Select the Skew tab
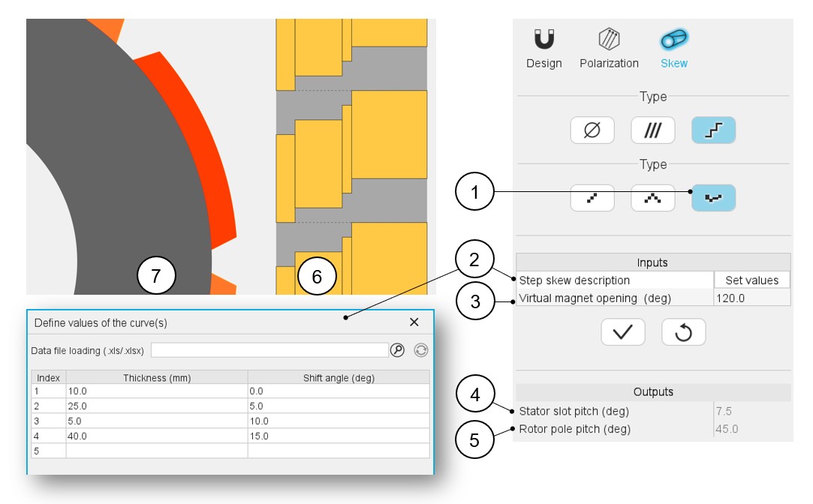The width and height of the screenshot is (813, 504). [673, 49]
